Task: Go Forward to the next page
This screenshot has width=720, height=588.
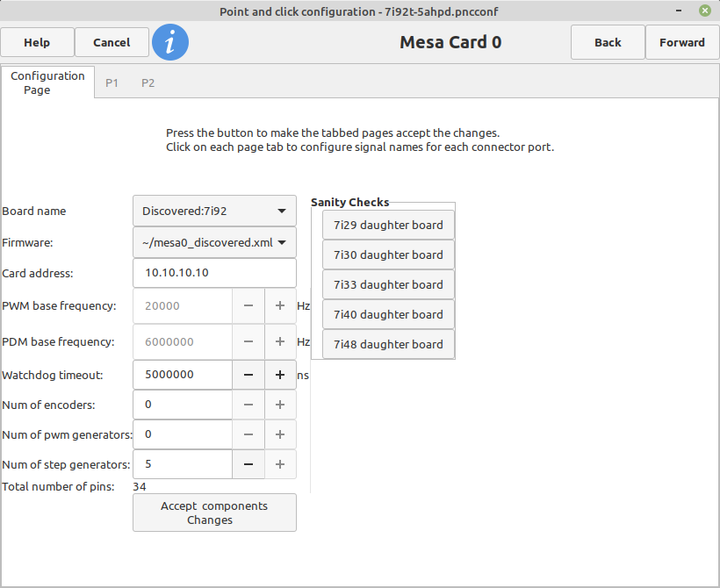Action: click(682, 42)
